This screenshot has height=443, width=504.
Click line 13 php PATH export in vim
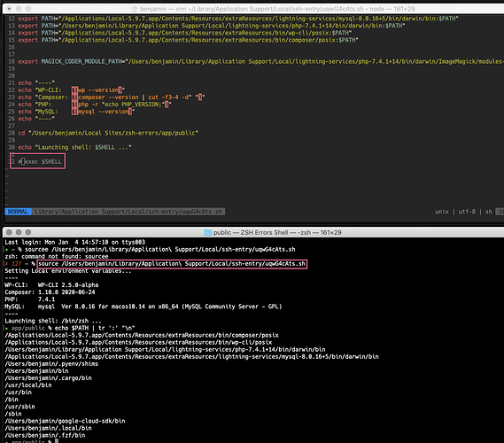pyautogui.click(x=212, y=26)
